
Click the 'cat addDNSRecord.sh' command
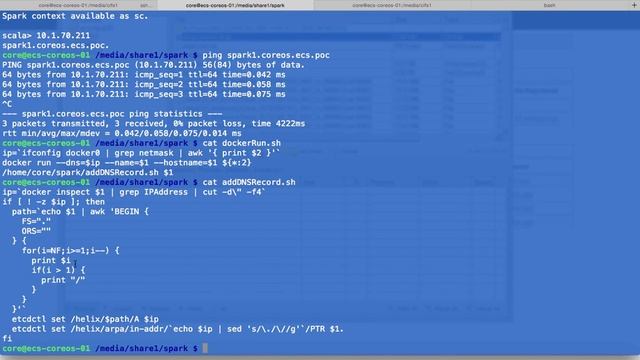(249, 182)
